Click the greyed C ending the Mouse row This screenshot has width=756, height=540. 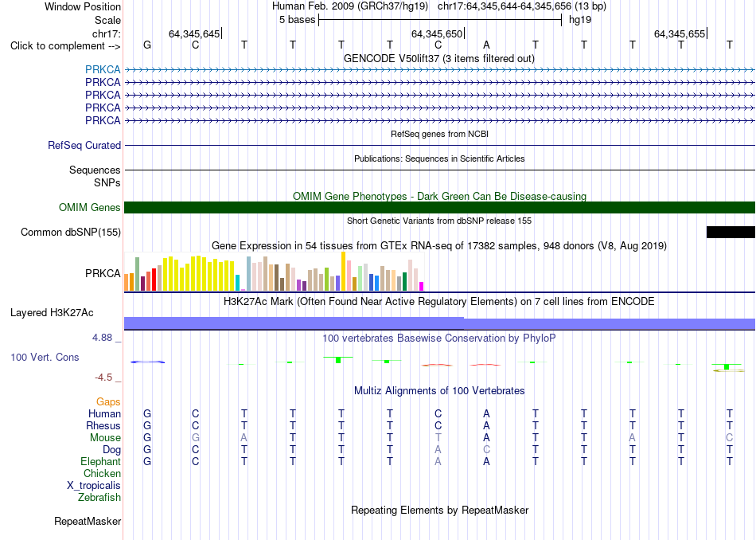pyautogui.click(x=730, y=438)
